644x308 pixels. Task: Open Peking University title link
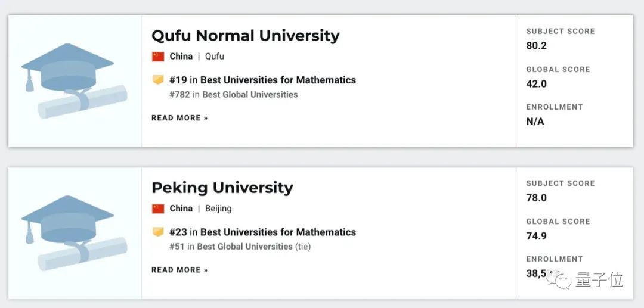pos(222,188)
